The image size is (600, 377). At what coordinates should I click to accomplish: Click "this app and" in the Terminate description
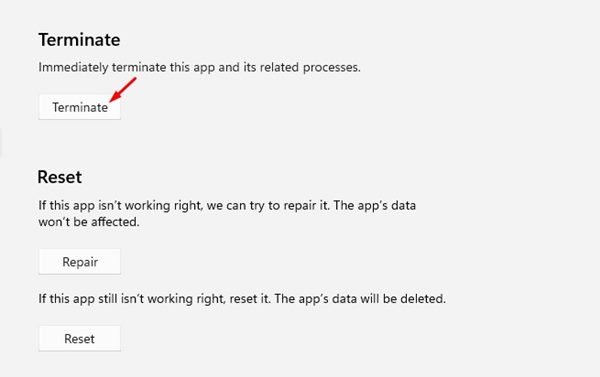coord(204,67)
